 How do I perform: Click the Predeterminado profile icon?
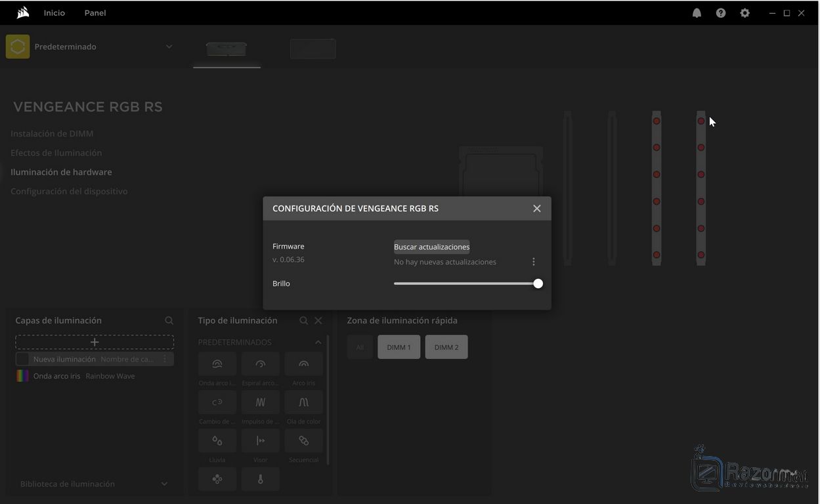[18, 47]
